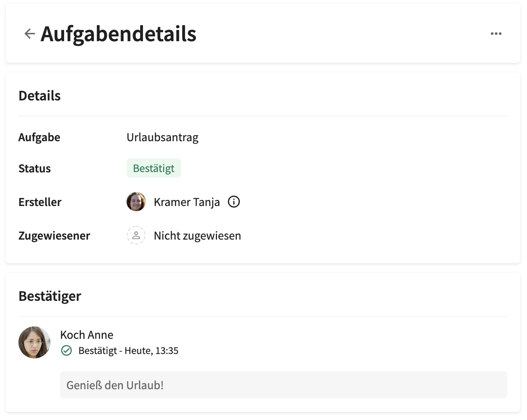Click the Details section header
Viewport: 527px width, 420px height.
(x=39, y=96)
